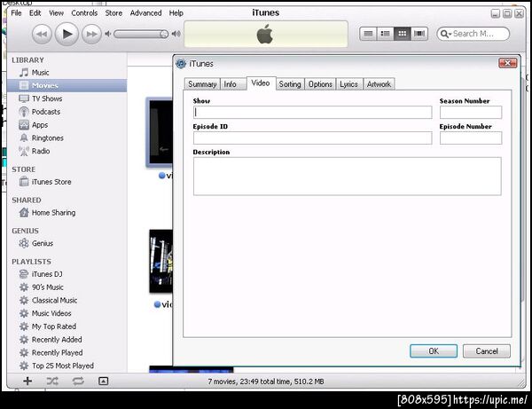532x409 pixels.
Task: Open the Edit menu
Action: click(x=35, y=13)
